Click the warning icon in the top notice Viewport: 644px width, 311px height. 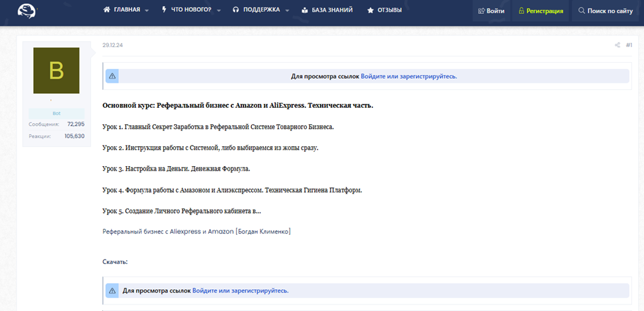coord(112,76)
